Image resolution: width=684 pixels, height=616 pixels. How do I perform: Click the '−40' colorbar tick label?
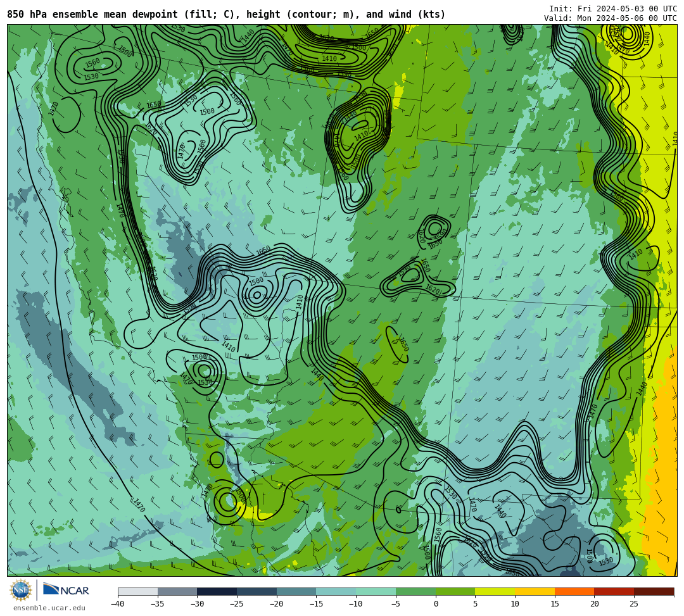(x=117, y=604)
